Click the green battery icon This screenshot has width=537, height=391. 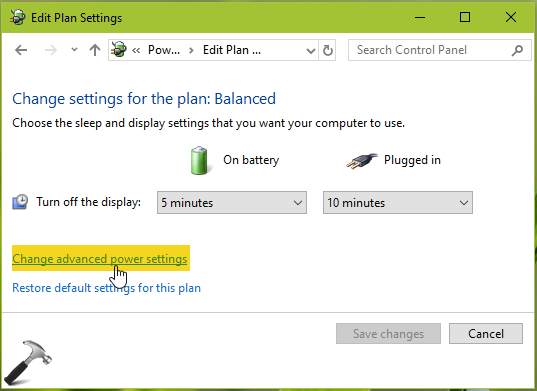coord(199,160)
